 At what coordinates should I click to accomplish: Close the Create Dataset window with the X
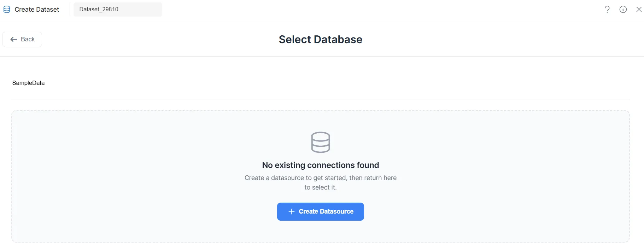point(639,9)
